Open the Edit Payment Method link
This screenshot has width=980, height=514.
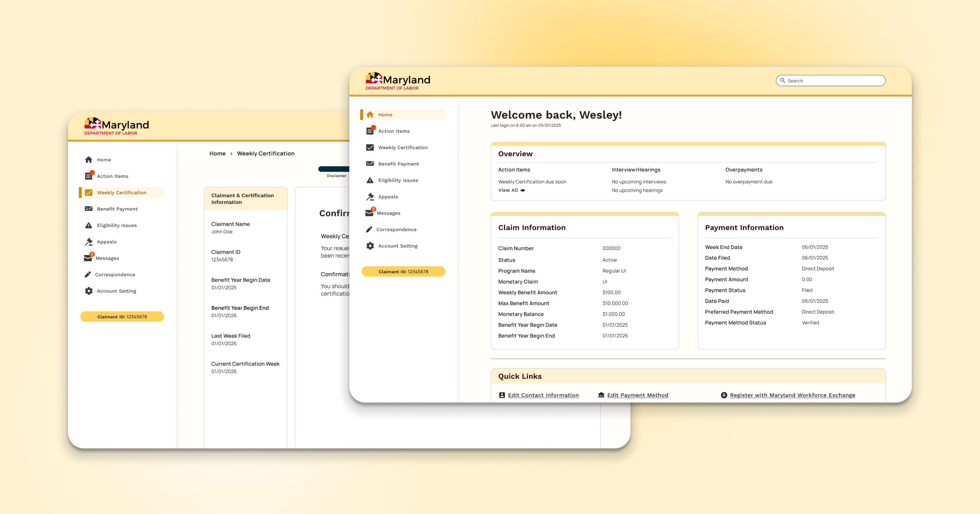click(637, 395)
